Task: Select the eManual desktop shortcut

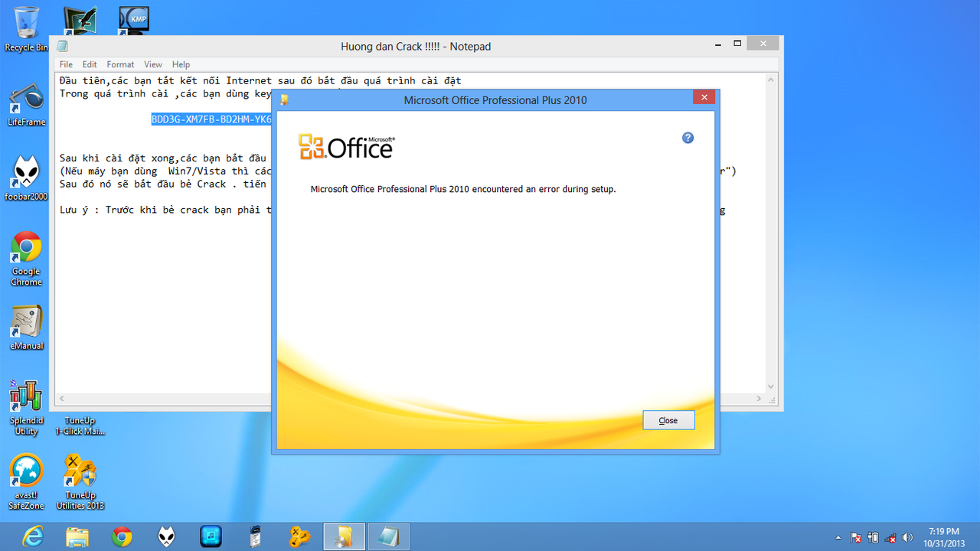Action: pos(26,328)
